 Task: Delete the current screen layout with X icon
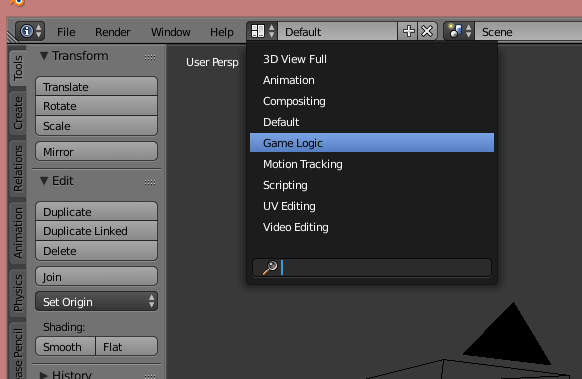(427, 31)
